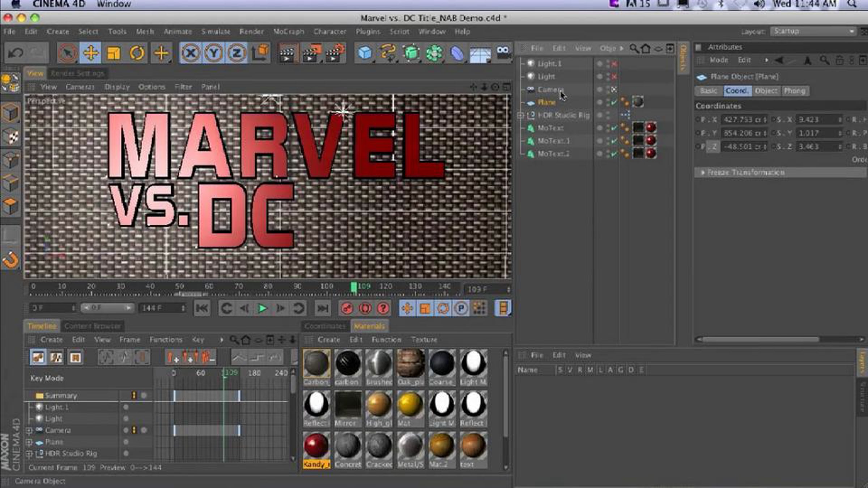Image resolution: width=868 pixels, height=488 pixels.
Task: Open the deformer capsule icon
Action: (457, 53)
